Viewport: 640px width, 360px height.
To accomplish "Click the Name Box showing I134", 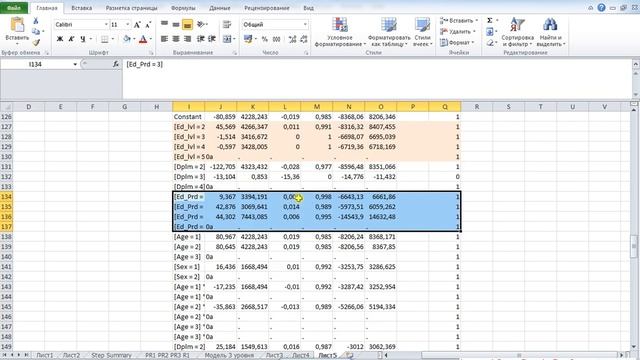I will point(36,64).
